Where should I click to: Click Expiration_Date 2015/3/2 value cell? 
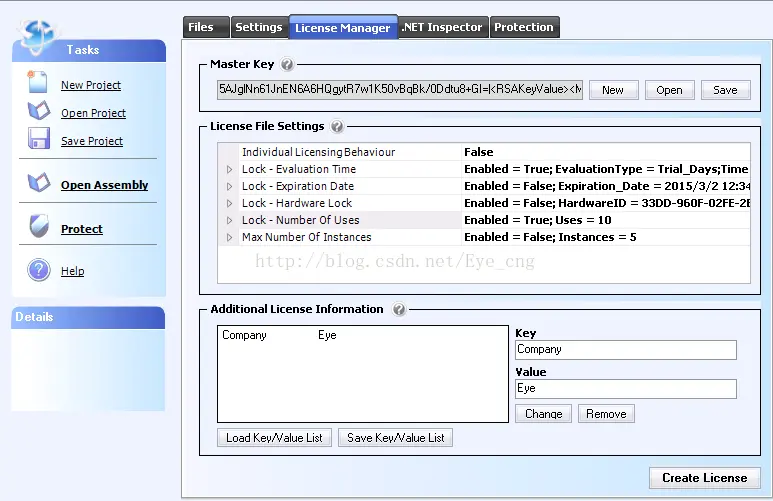(x=607, y=186)
